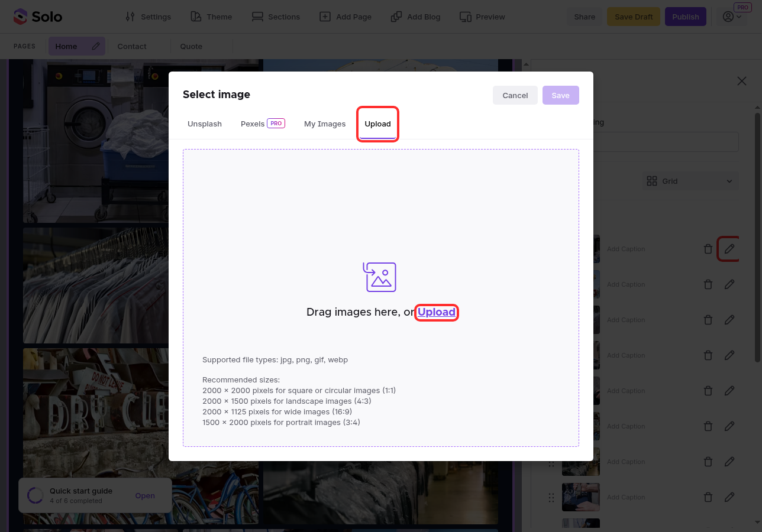This screenshot has height=532, width=762.
Task: Click Add Page in the toolbar
Action: (346, 17)
